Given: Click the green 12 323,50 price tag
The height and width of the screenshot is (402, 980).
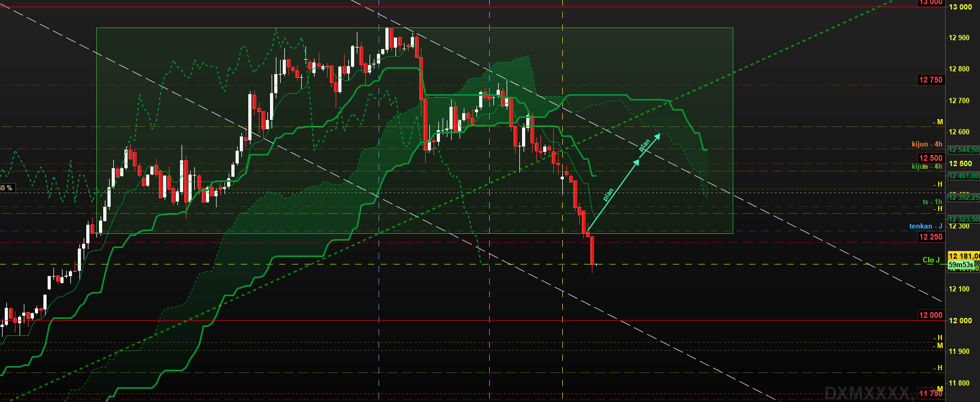Looking at the screenshot, I should click(x=964, y=219).
